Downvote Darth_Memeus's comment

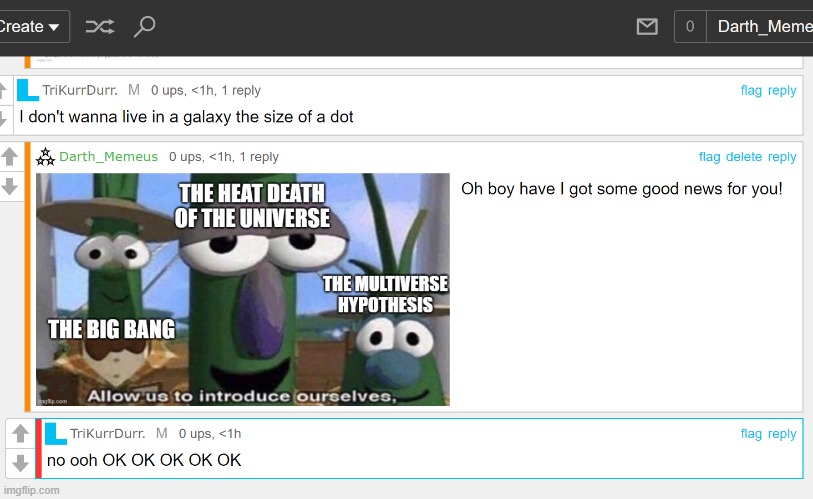pyautogui.click(x=10, y=186)
